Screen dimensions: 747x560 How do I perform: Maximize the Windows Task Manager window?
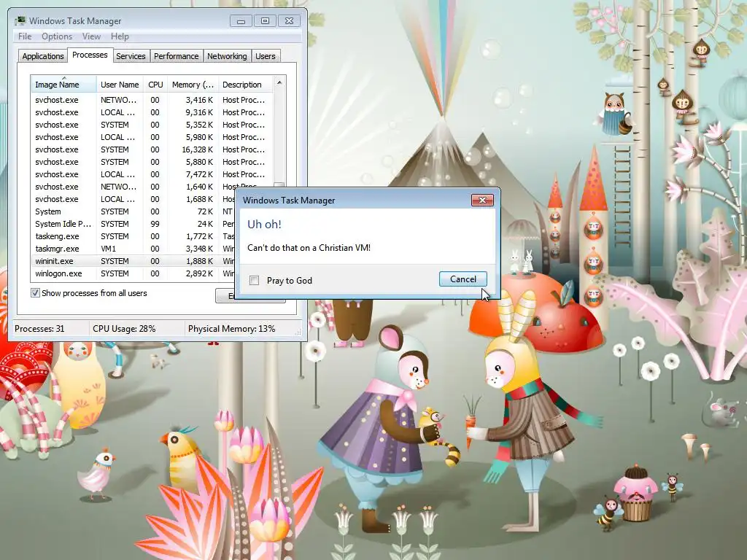pyautogui.click(x=266, y=21)
